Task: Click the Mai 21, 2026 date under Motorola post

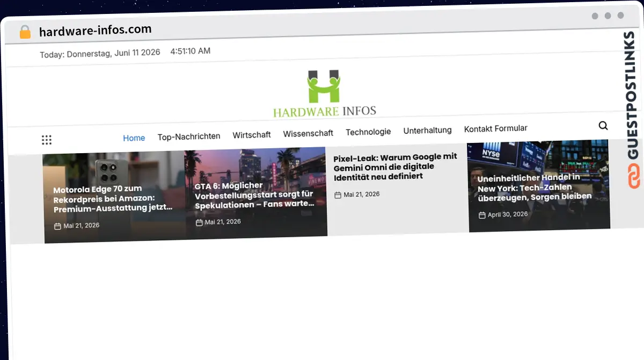Action: pos(82,226)
